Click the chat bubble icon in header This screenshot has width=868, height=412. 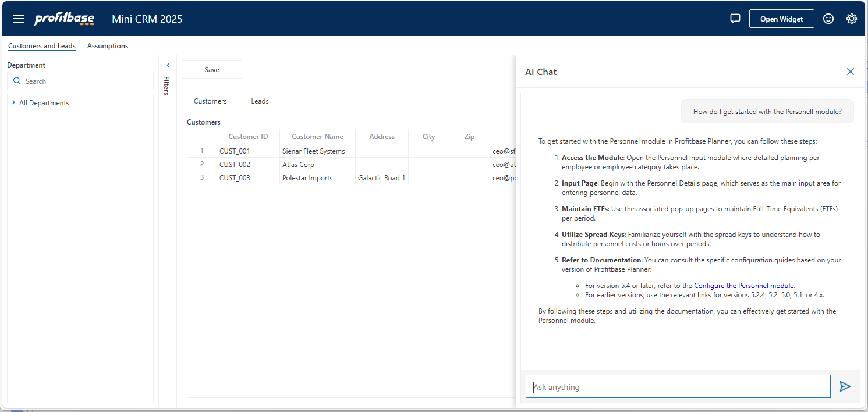coord(735,19)
